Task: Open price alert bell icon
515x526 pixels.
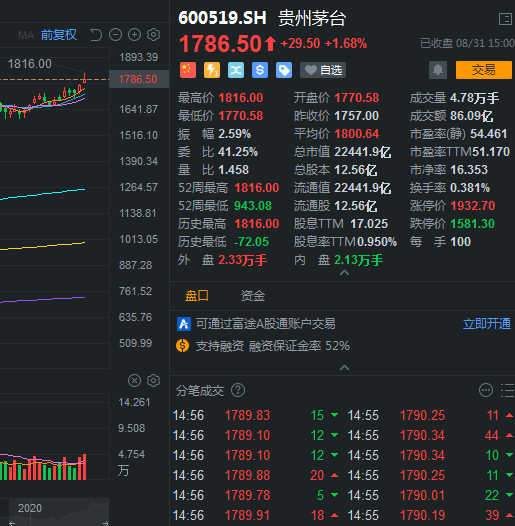Action: click(438, 70)
